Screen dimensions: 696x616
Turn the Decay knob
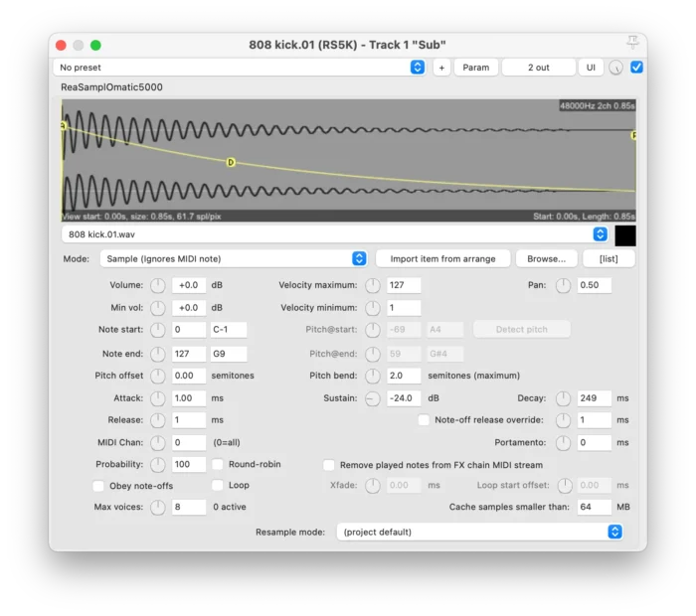pos(564,398)
